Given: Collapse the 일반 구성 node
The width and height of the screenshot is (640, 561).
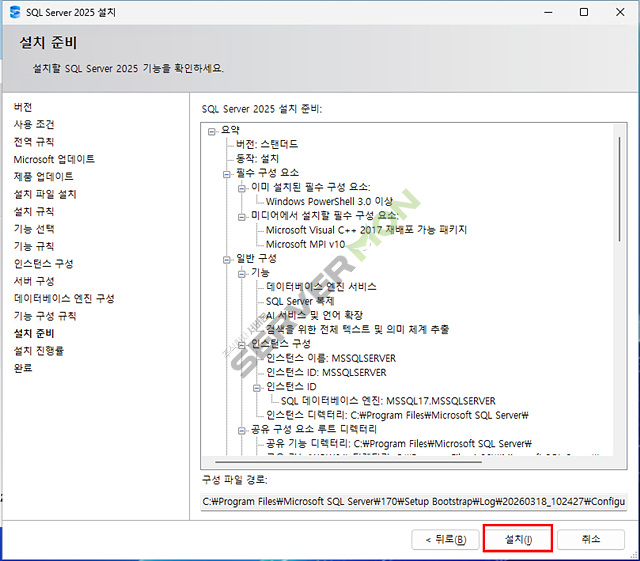Looking at the screenshot, I should pos(227,260).
